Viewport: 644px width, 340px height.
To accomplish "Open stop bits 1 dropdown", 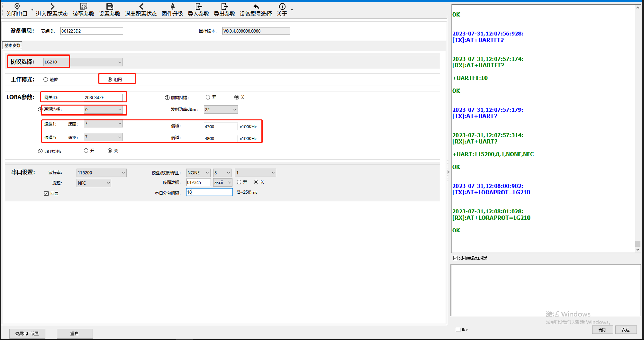I will (255, 172).
